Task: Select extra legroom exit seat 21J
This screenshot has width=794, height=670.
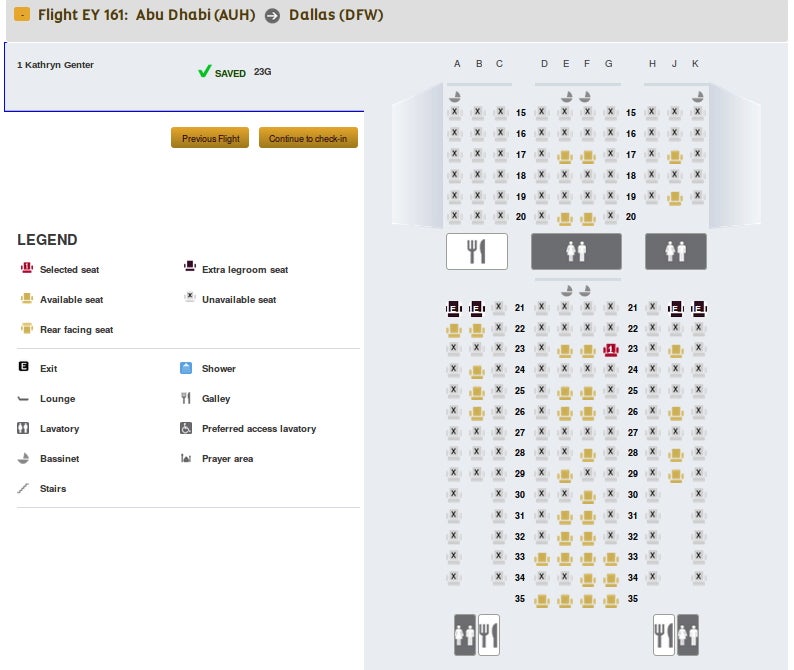Action: 676,308
